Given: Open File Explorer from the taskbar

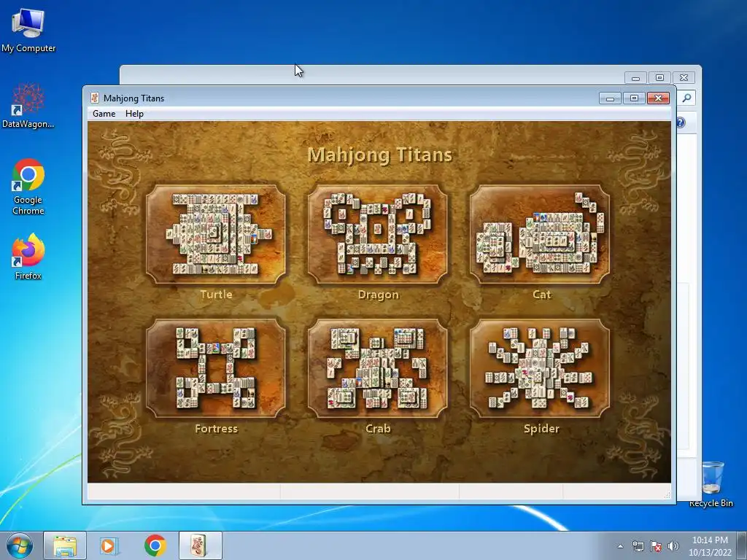Looking at the screenshot, I should (x=65, y=545).
